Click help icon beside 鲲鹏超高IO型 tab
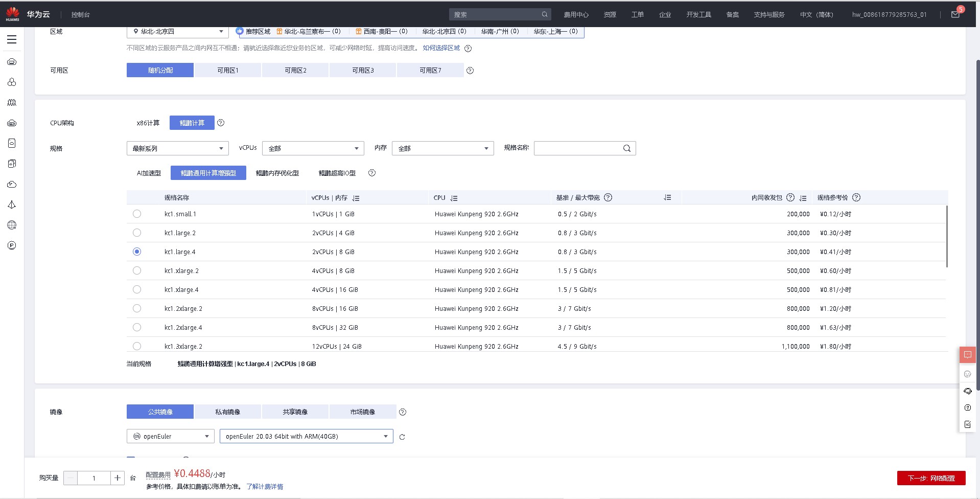Image resolution: width=980 pixels, height=499 pixels. point(372,173)
